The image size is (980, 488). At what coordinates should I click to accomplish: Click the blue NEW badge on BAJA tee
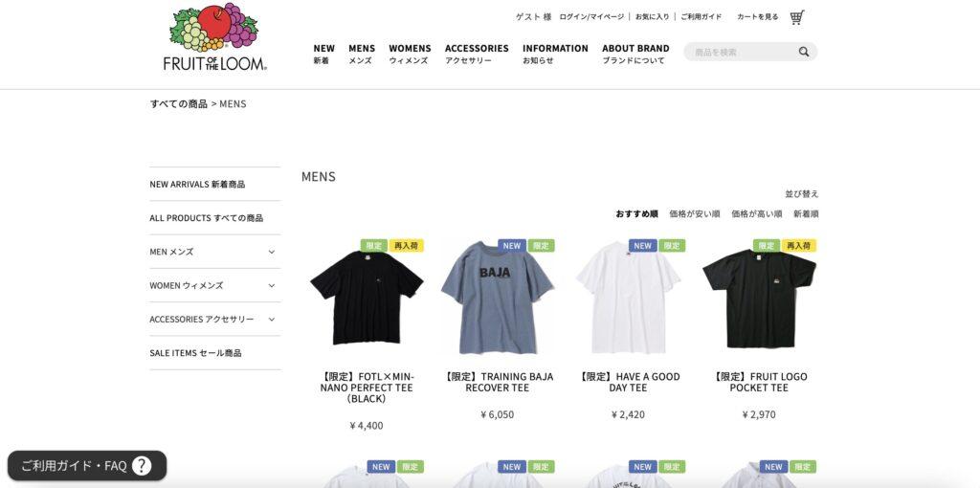[512, 246]
